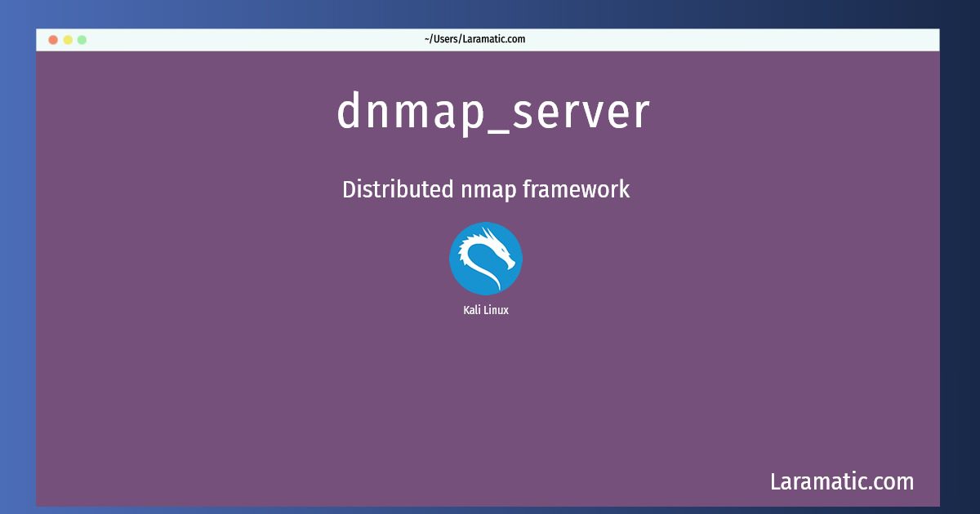Click the yellow traffic light control
Screen dimensions: 980x514
pyautogui.click(x=67, y=38)
